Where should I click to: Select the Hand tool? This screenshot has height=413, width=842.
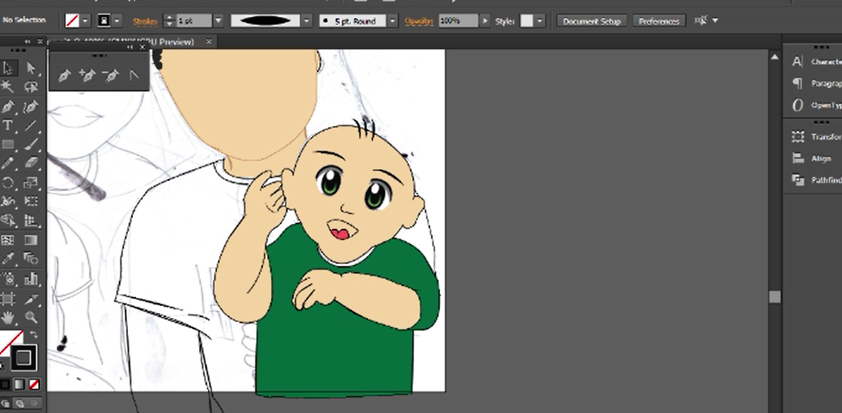[x=8, y=317]
